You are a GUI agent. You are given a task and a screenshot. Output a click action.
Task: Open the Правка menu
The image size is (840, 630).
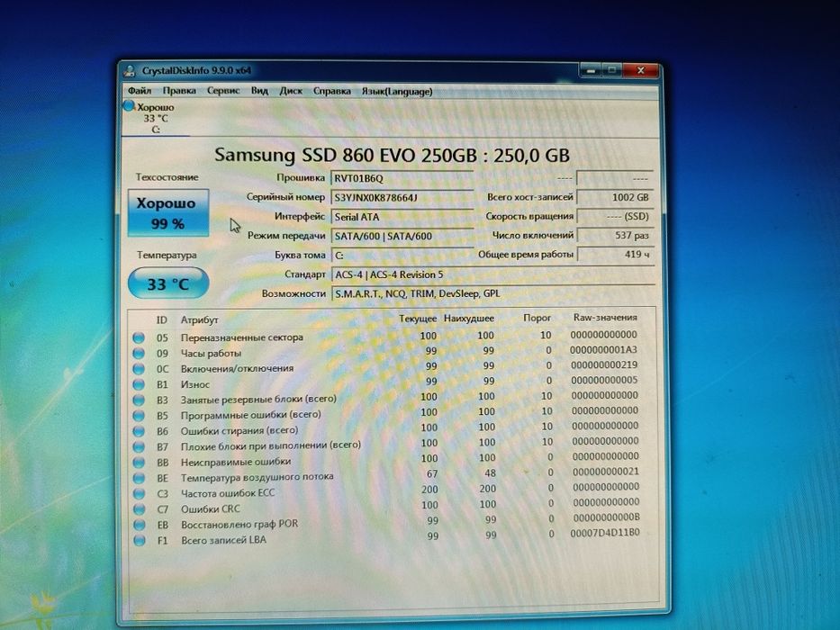click(x=179, y=91)
